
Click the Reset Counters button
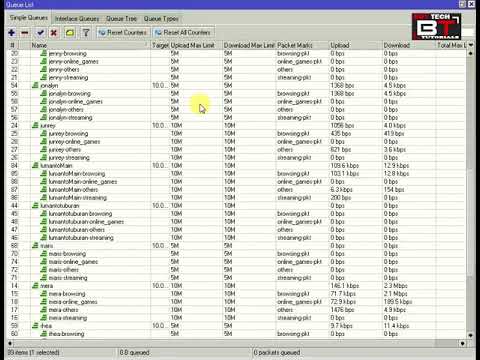pos(123,33)
